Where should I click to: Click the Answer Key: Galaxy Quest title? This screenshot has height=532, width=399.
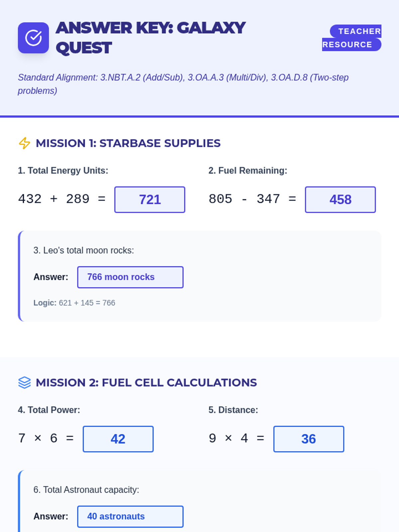click(150, 38)
